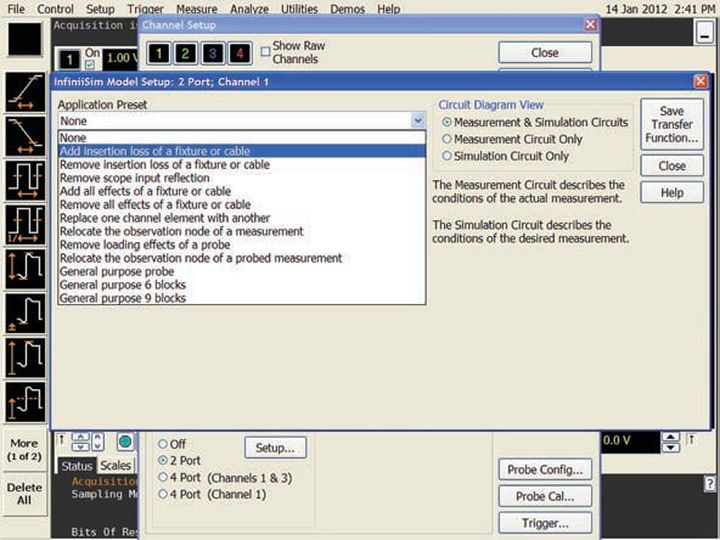Choose Add all effects of a fixture
The width and height of the screenshot is (720, 540).
[242, 191]
